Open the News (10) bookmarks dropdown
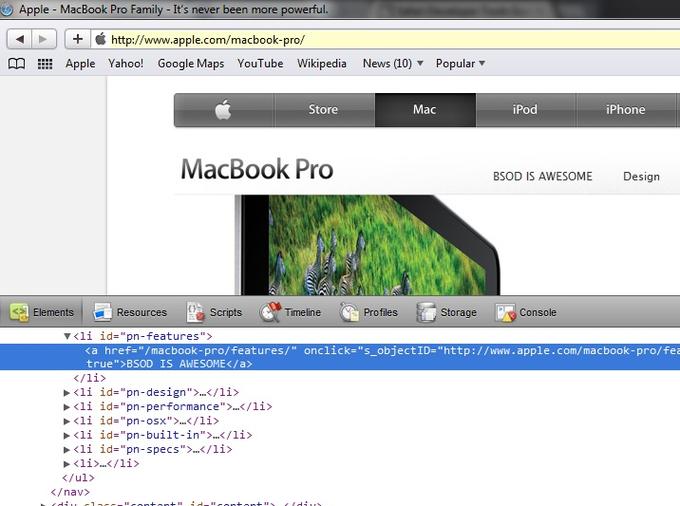The height and width of the screenshot is (506, 680). (393, 63)
